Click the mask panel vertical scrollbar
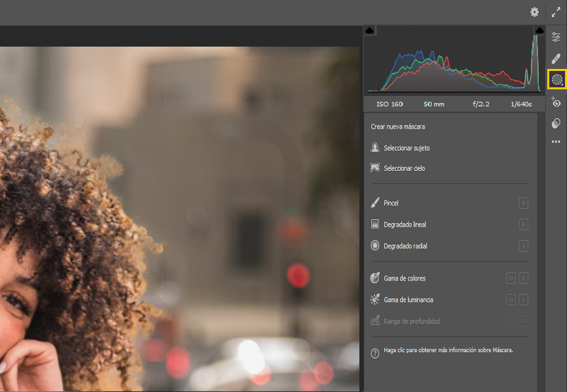This screenshot has width=567, height=392. (x=541, y=252)
